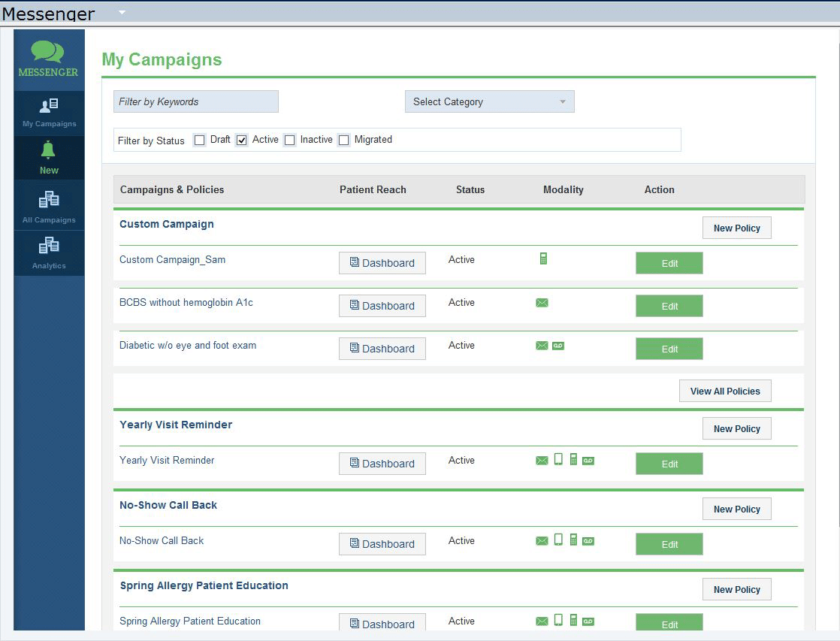Open Dashboard for Spring Allergy Patient Education
840x641 pixels.
click(x=382, y=622)
